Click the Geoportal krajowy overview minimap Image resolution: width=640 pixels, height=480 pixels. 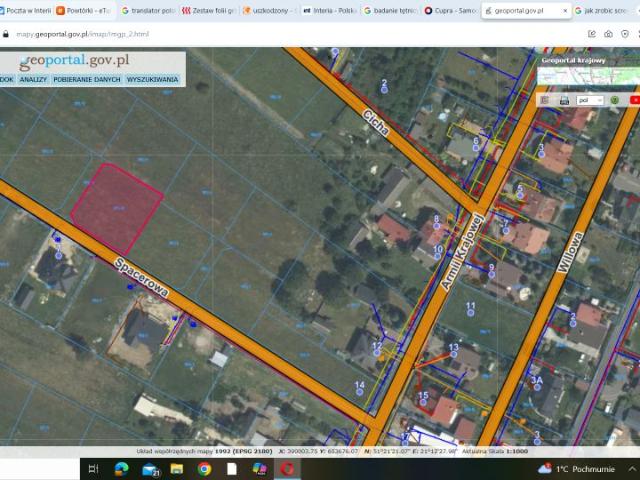pyautogui.click(x=589, y=76)
